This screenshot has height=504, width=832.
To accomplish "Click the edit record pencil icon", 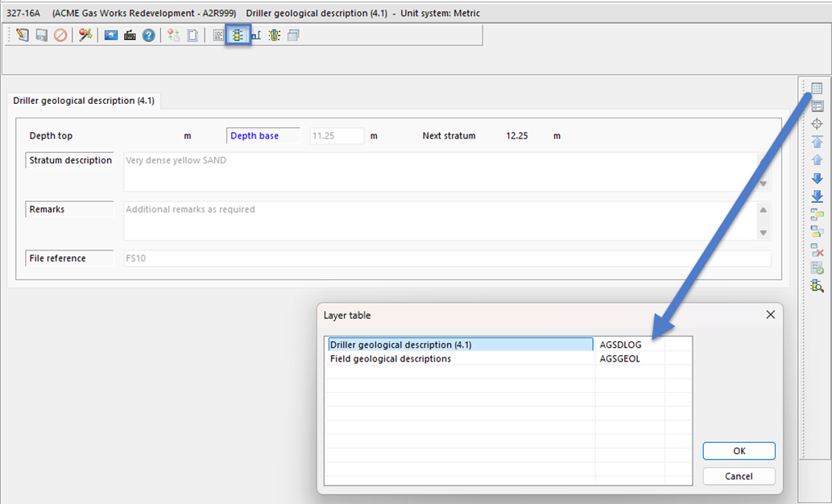I will point(23,35).
